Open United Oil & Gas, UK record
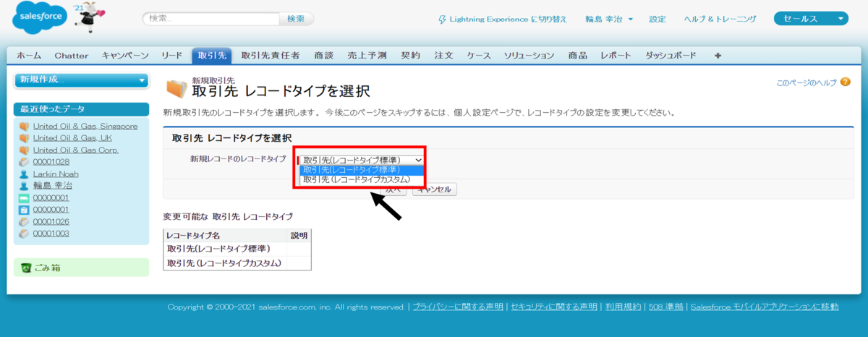The width and height of the screenshot is (868, 337). 72,138
